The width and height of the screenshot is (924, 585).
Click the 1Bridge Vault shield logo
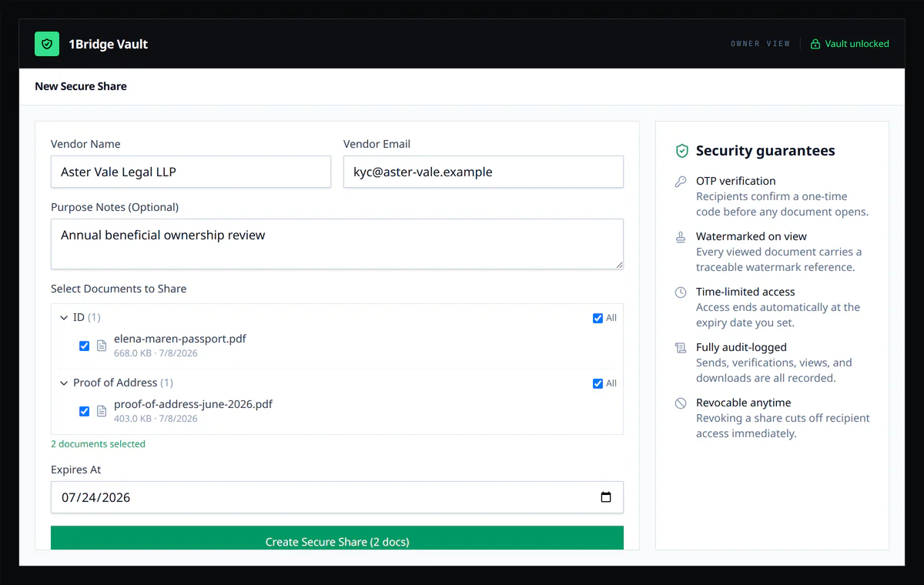(47, 44)
